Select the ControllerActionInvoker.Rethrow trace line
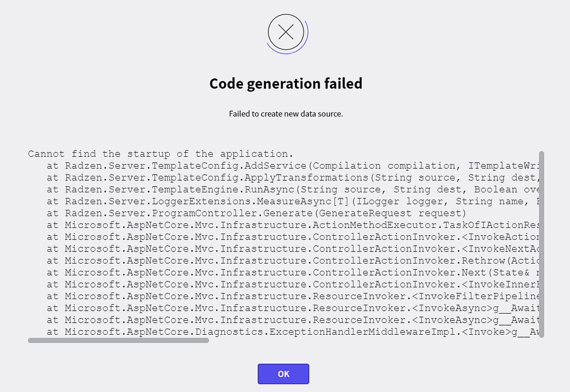This screenshot has width=570, height=392. (x=293, y=261)
